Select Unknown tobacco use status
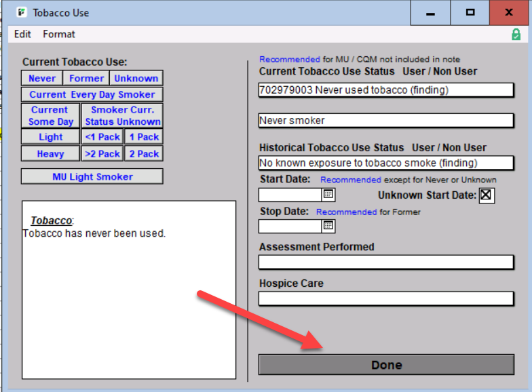This screenshot has height=392, width=532. click(x=136, y=79)
